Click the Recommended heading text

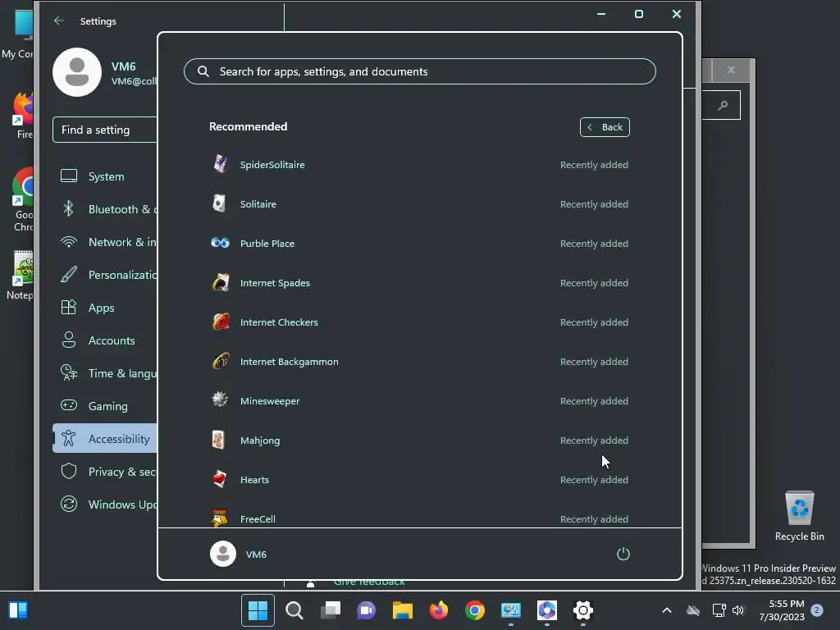248,126
